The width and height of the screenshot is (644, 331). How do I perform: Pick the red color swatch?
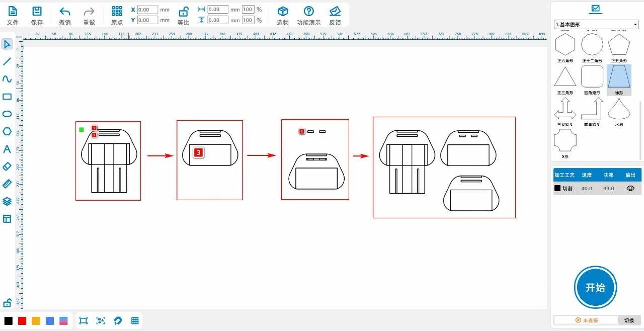coord(22,321)
